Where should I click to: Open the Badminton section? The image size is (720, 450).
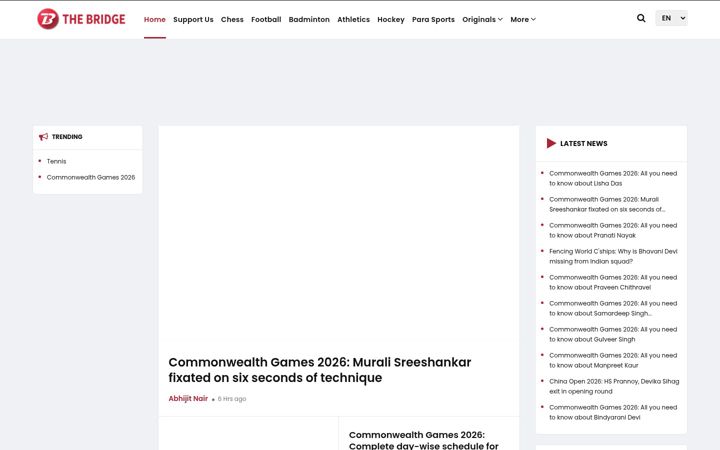coord(309,19)
